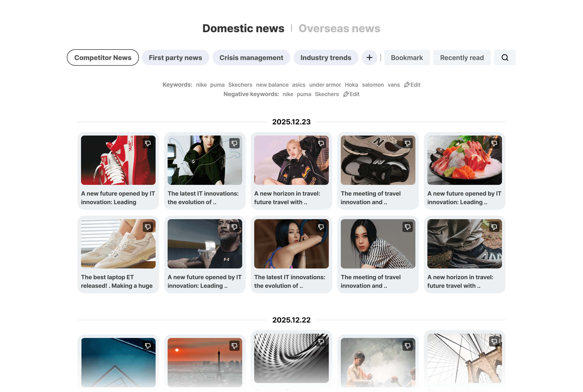Click the plus button to add category

(369, 57)
